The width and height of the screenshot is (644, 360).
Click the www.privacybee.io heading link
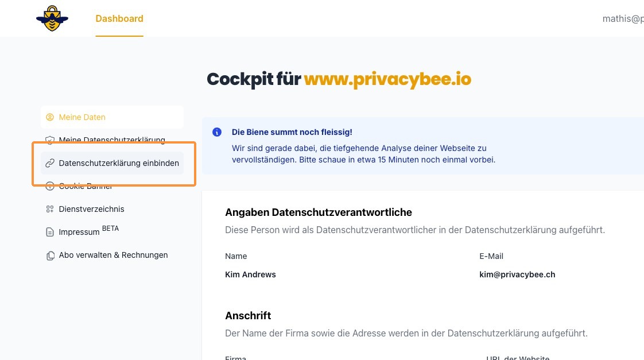pos(387,79)
